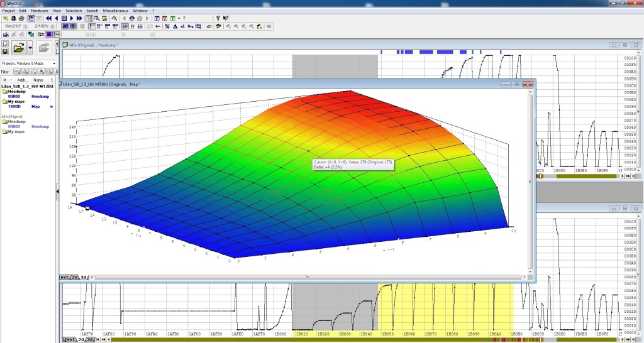Switch bottom hexdump to Text tab

click(69, 340)
